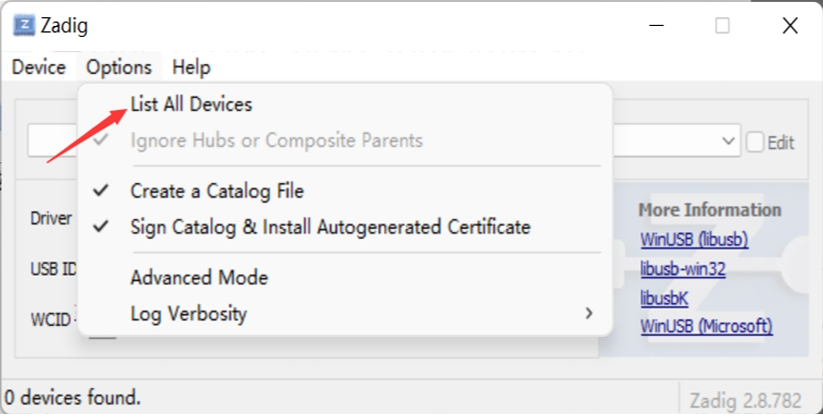Open the Device menu
Image resolution: width=823 pixels, height=420 pixels.
click(x=39, y=67)
